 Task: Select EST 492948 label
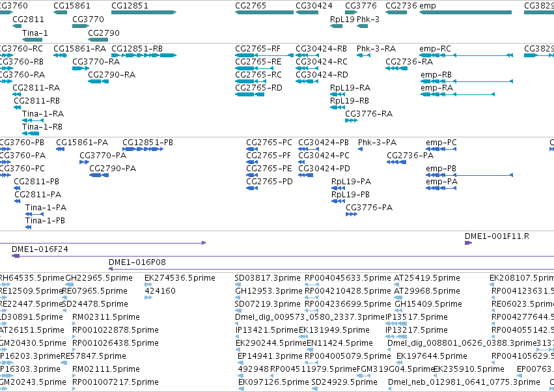(x=253, y=369)
